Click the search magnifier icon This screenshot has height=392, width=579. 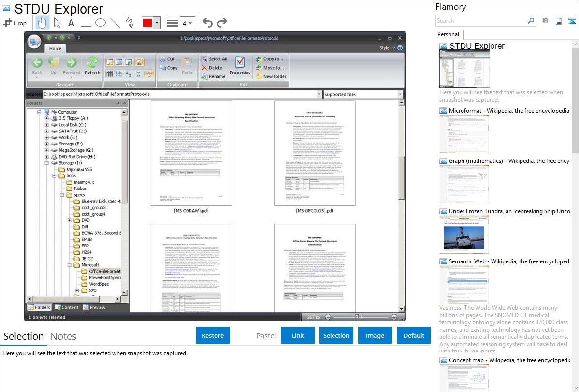click(x=531, y=21)
